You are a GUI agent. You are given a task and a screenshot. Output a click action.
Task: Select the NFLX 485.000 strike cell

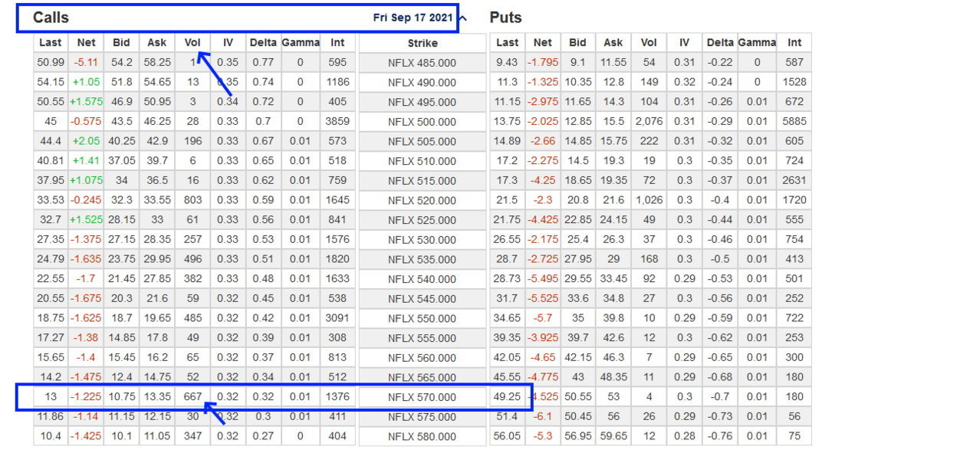[423, 63]
